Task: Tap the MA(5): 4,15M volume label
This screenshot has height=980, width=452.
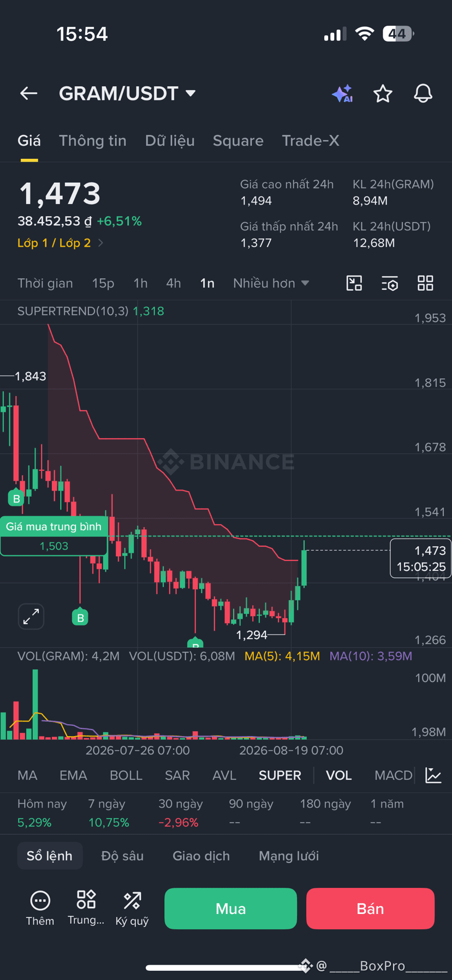Action: click(x=282, y=656)
